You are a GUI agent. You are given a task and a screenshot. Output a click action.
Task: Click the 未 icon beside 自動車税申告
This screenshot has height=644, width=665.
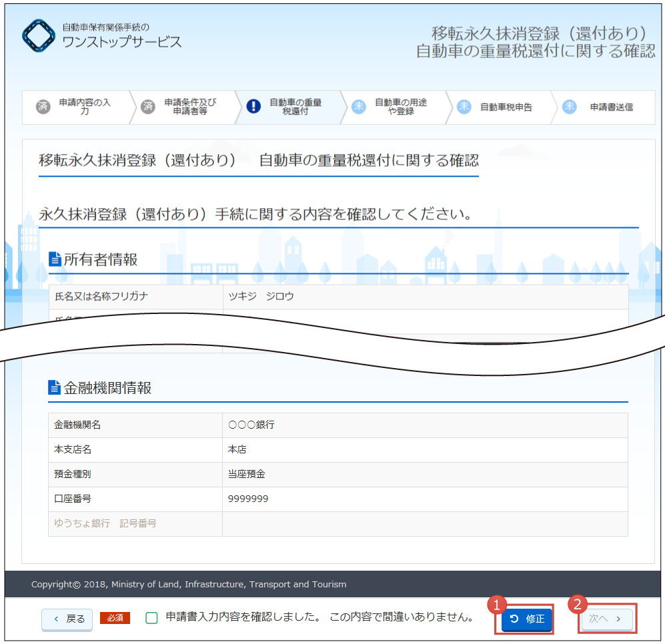[x=464, y=107]
